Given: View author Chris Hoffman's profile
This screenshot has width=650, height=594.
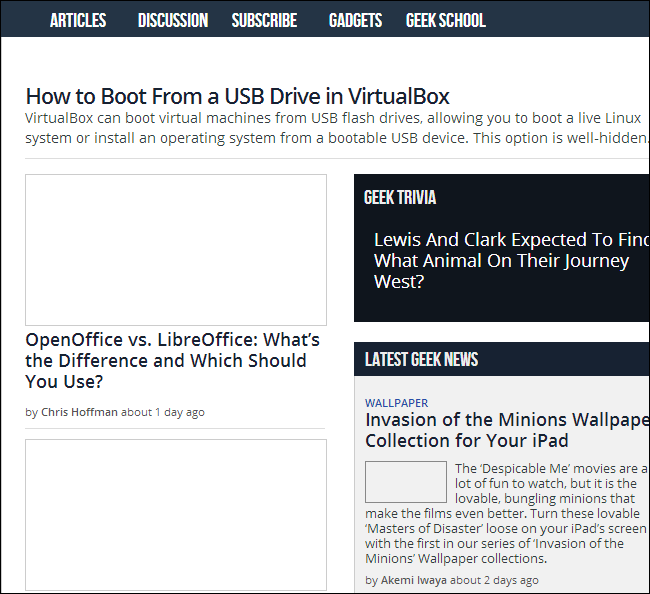Looking at the screenshot, I should tap(79, 412).
